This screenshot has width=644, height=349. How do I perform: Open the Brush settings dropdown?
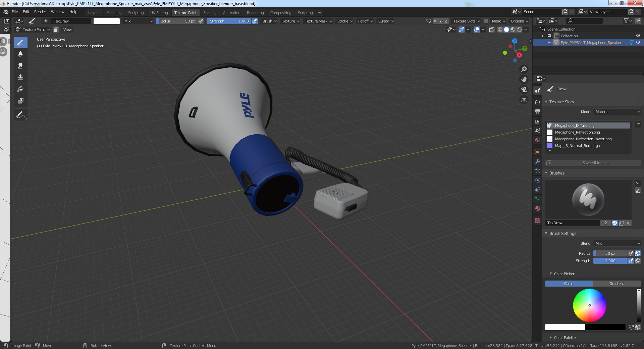click(270, 21)
